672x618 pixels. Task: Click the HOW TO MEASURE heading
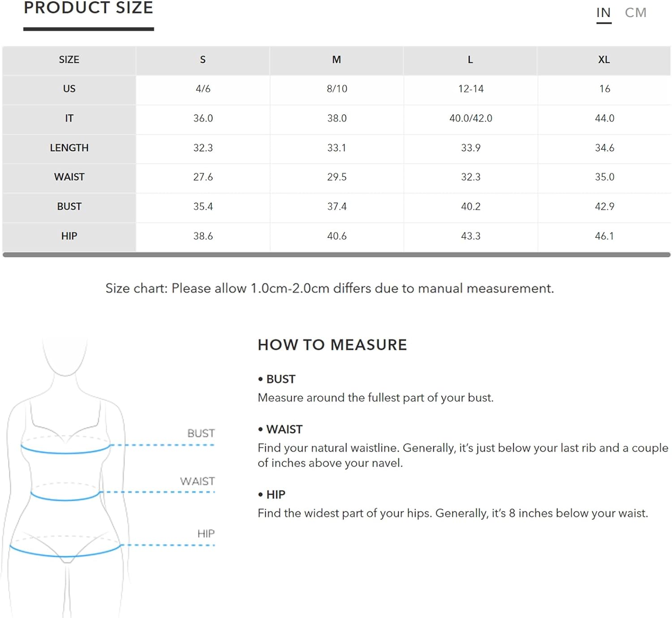click(332, 345)
